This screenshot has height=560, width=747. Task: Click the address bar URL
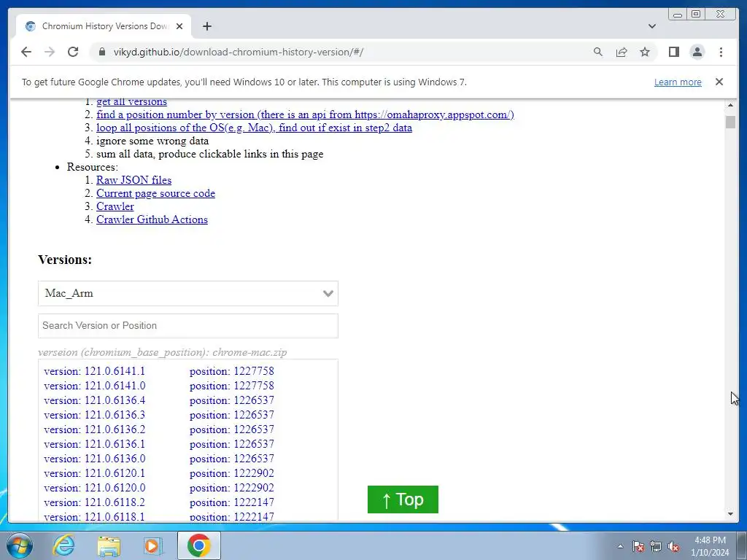[x=239, y=52]
